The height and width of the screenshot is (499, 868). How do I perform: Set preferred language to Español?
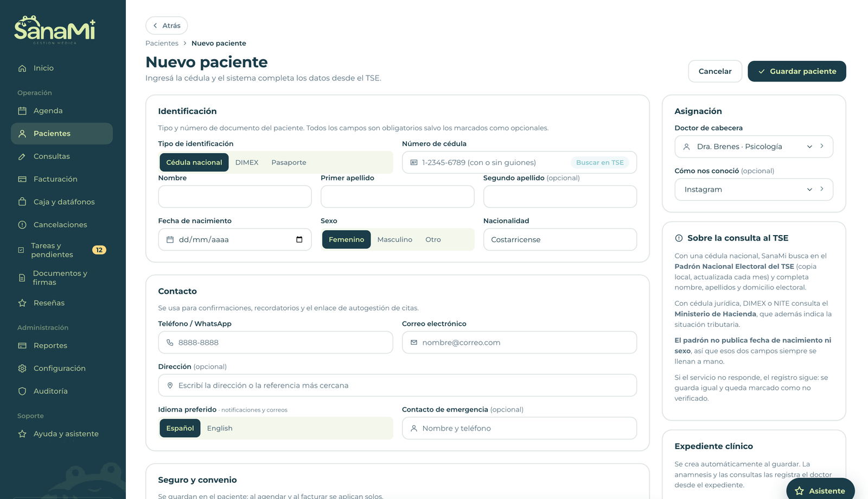180,428
